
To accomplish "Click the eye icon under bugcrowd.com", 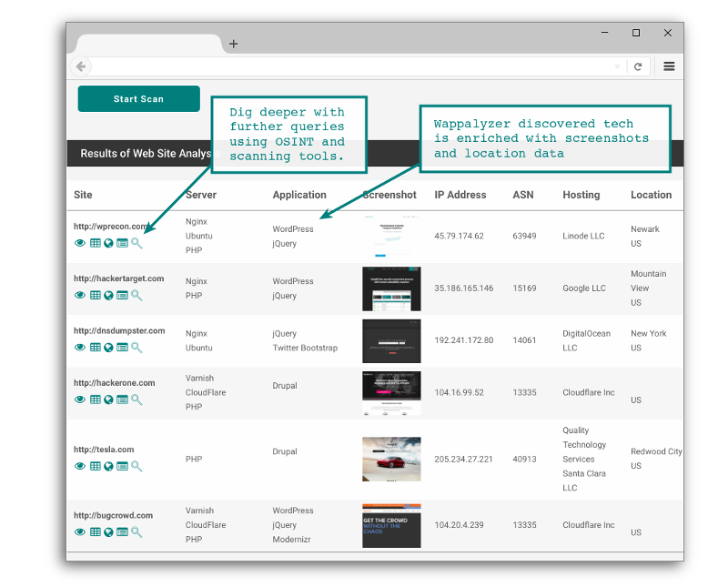I will coord(80,531).
